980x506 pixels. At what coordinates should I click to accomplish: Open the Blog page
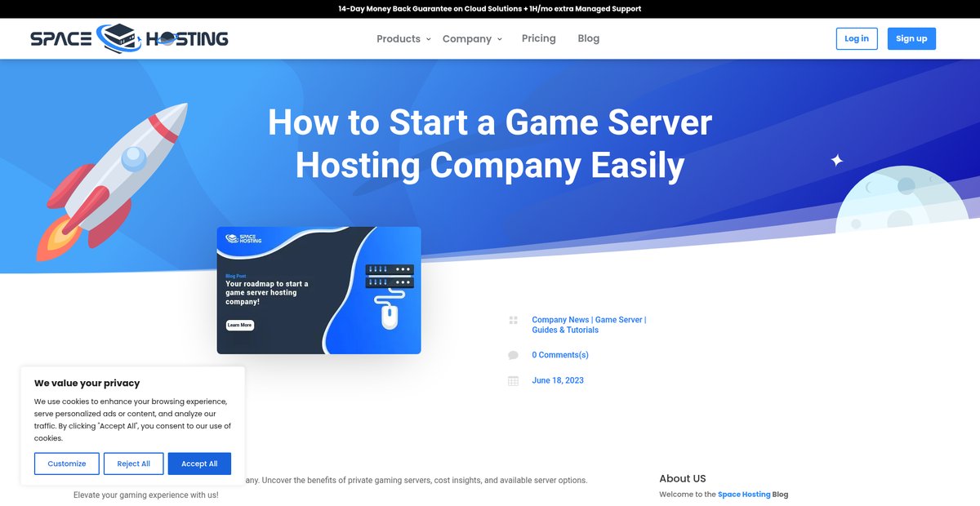(x=589, y=38)
